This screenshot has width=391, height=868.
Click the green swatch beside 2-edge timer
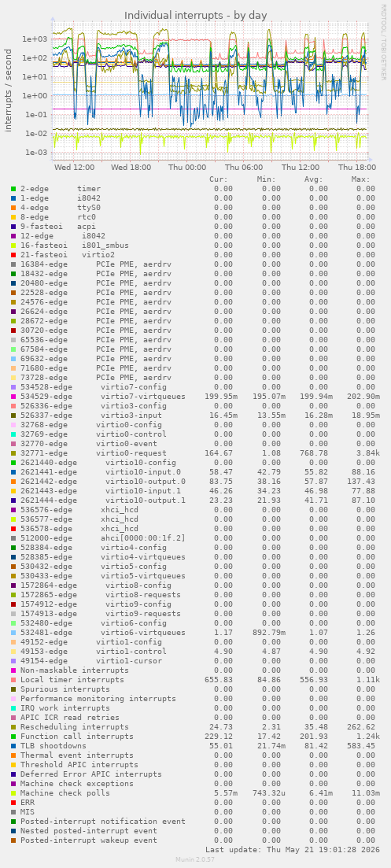click(x=13, y=189)
